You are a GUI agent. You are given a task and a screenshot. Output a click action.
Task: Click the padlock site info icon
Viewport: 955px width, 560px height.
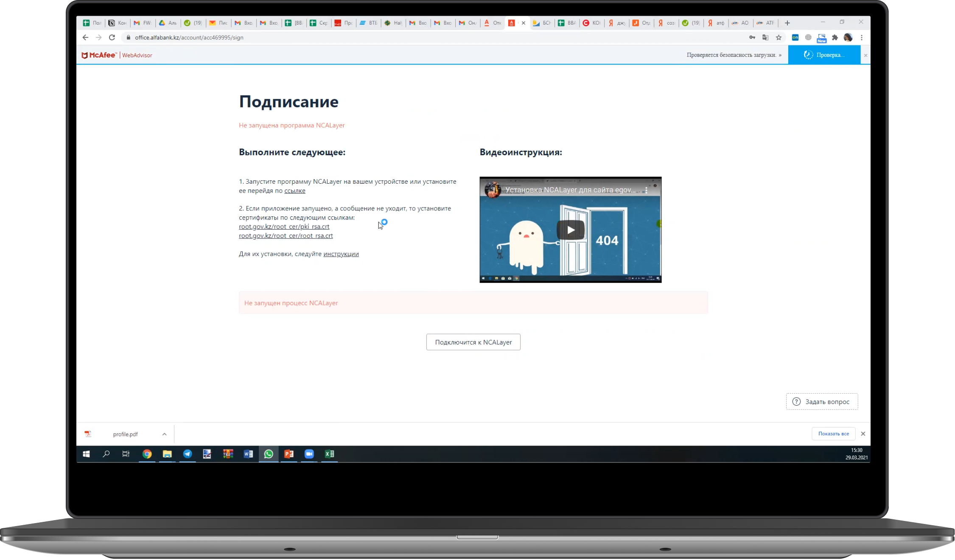click(x=128, y=37)
